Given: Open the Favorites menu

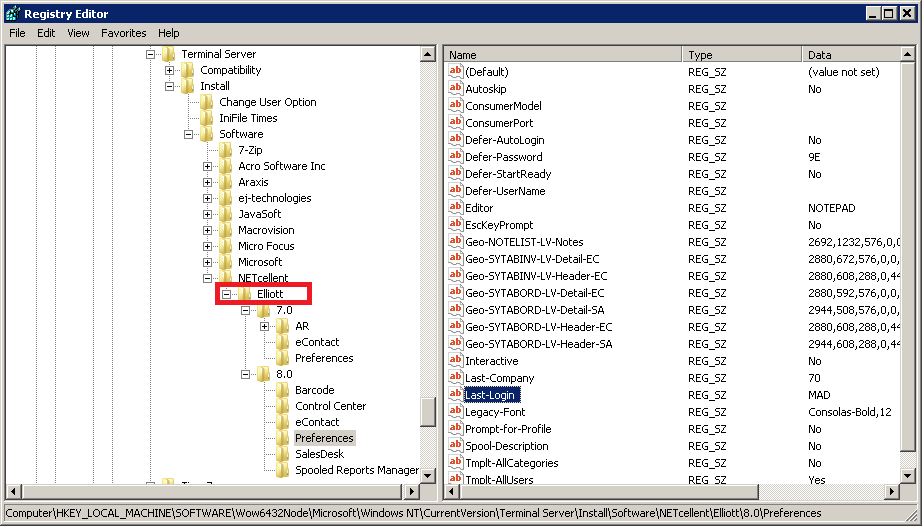Looking at the screenshot, I should (123, 33).
